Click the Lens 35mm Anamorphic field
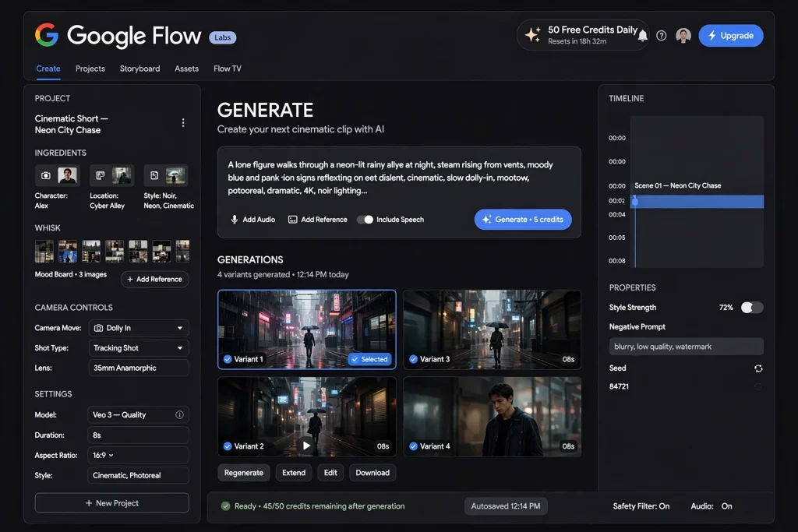The height and width of the screenshot is (532, 798). [139, 368]
